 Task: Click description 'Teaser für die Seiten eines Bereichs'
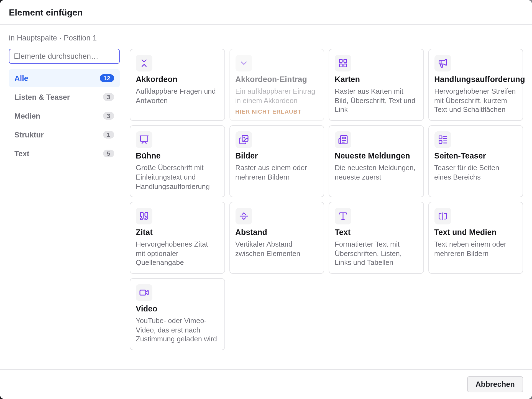(467, 172)
